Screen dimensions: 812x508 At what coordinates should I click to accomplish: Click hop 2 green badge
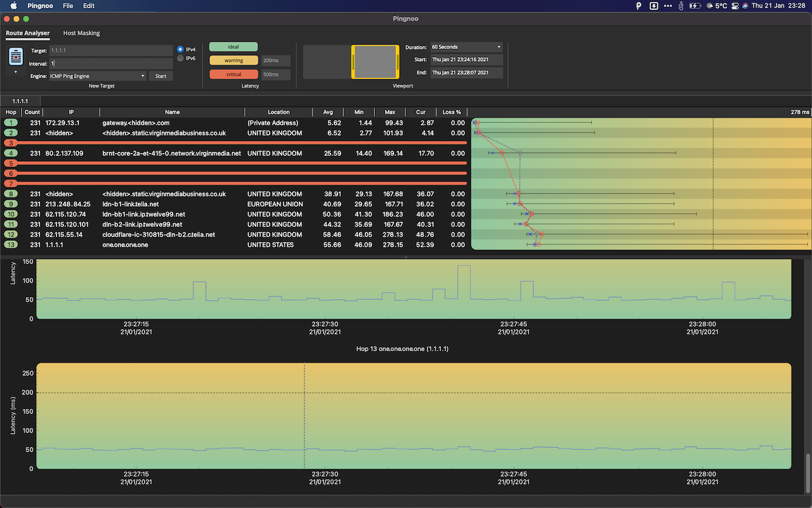pos(11,133)
